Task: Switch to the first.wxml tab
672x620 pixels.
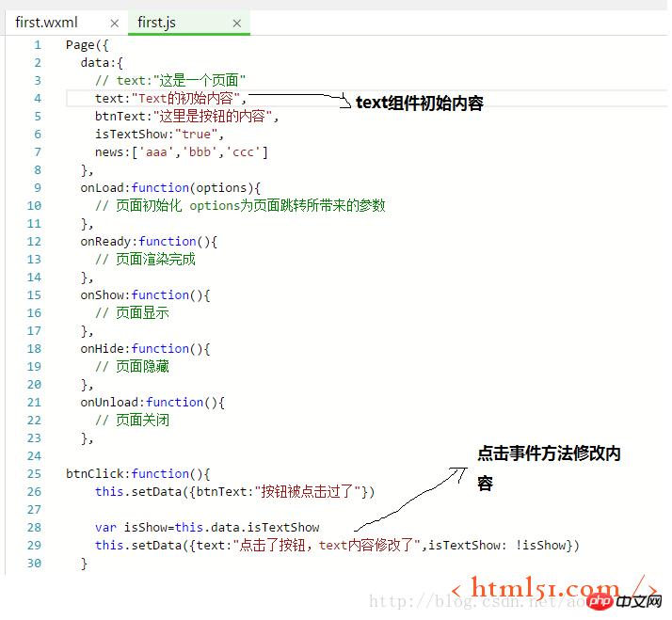Action: pos(47,22)
